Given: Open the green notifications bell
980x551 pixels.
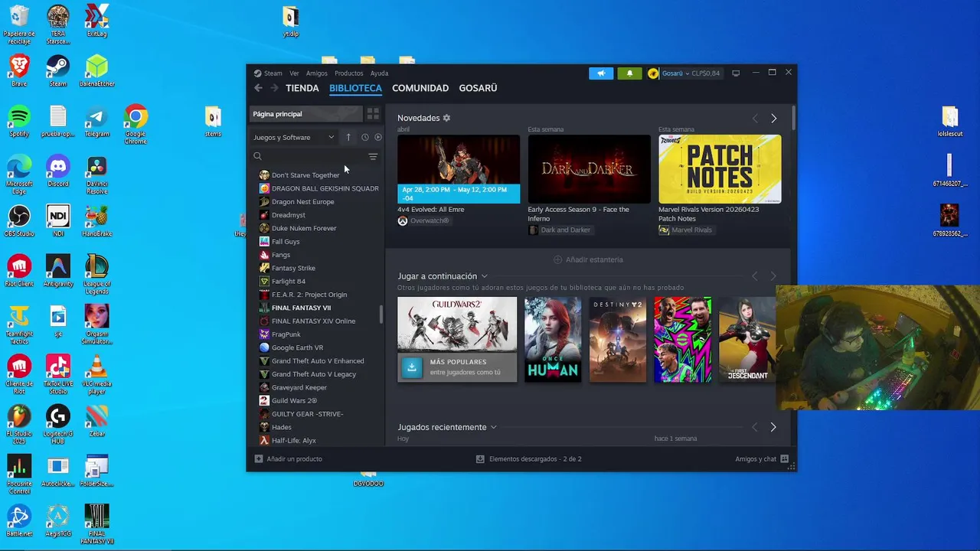Looking at the screenshot, I should click(x=629, y=73).
